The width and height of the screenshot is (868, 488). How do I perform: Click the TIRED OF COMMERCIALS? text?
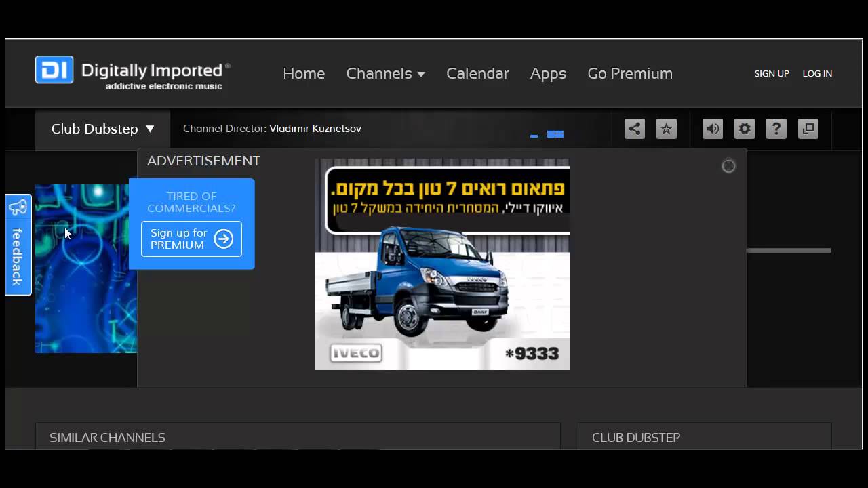click(x=191, y=202)
